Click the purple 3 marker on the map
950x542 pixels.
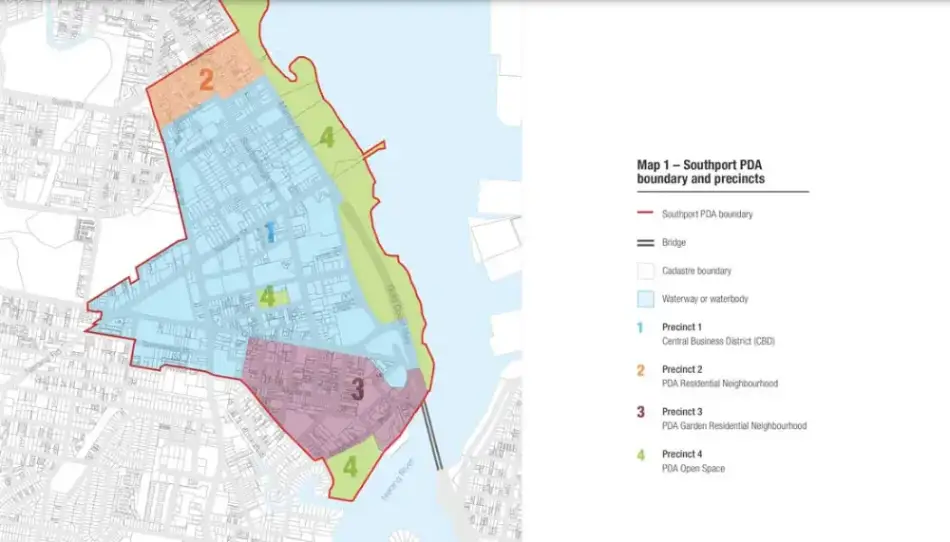[357, 389]
